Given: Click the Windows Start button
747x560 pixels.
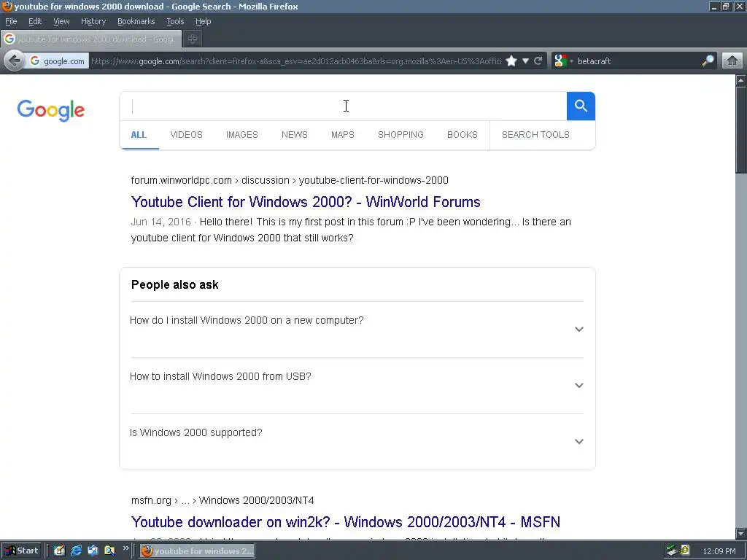Looking at the screenshot, I should coord(22,551).
